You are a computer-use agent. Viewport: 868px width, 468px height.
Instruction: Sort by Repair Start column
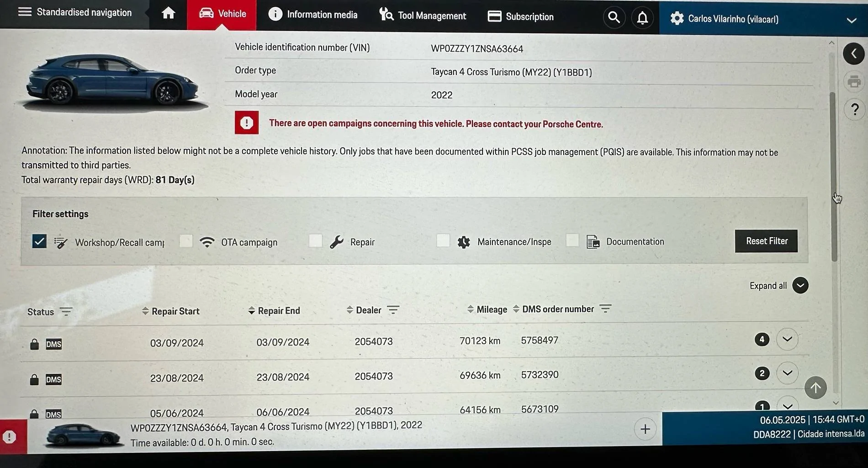(171, 311)
